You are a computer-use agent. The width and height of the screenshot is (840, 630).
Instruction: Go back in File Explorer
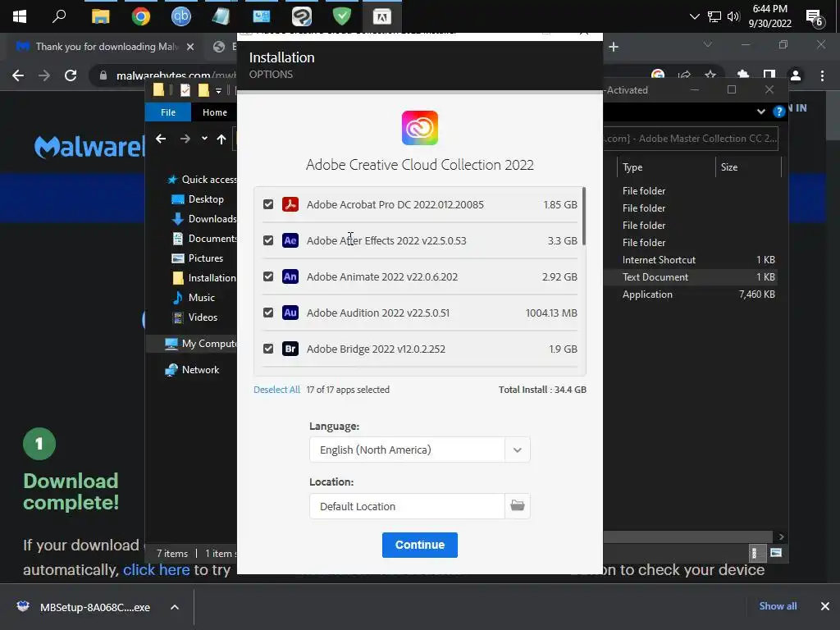click(x=161, y=139)
